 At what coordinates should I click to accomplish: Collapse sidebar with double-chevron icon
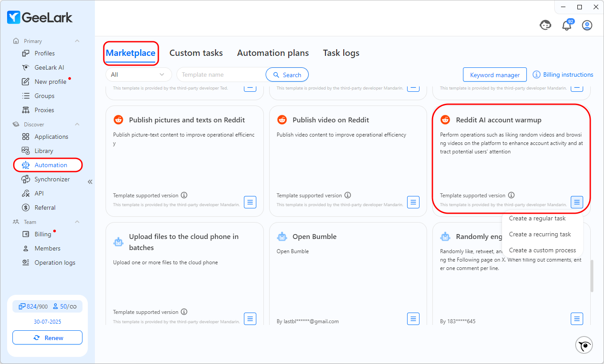pyautogui.click(x=90, y=182)
